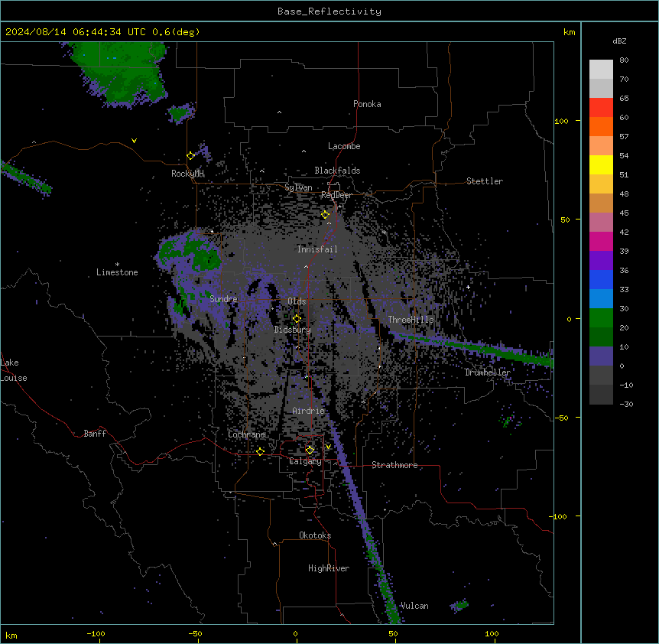The image size is (659, 644).
Task: Click the Sylvan label
Action: [298, 187]
